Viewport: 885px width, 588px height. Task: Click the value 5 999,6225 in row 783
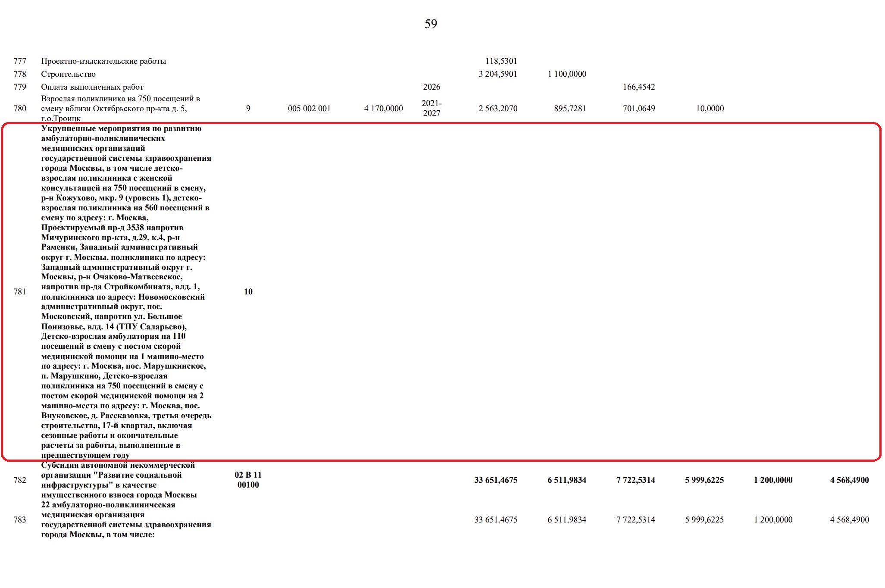704,520
